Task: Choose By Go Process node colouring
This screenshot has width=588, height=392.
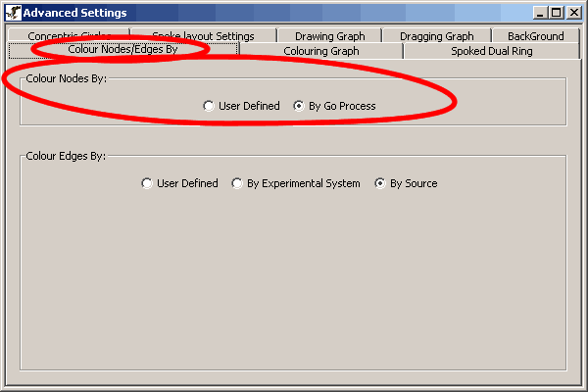Action: tap(300, 106)
